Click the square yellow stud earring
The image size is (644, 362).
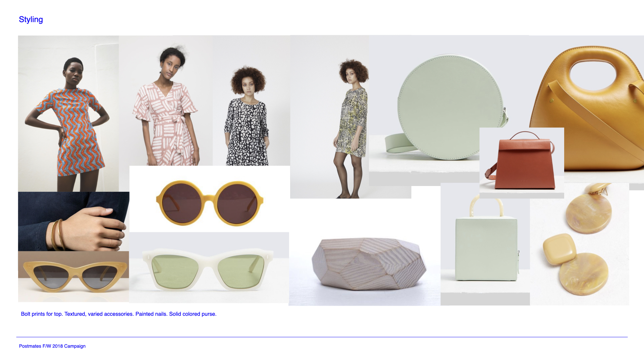(559, 249)
